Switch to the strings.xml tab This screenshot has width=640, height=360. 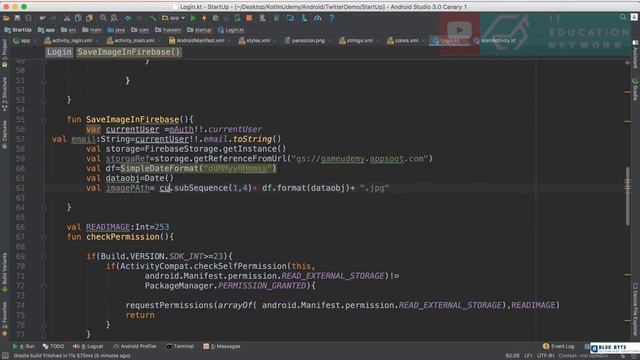359,41
